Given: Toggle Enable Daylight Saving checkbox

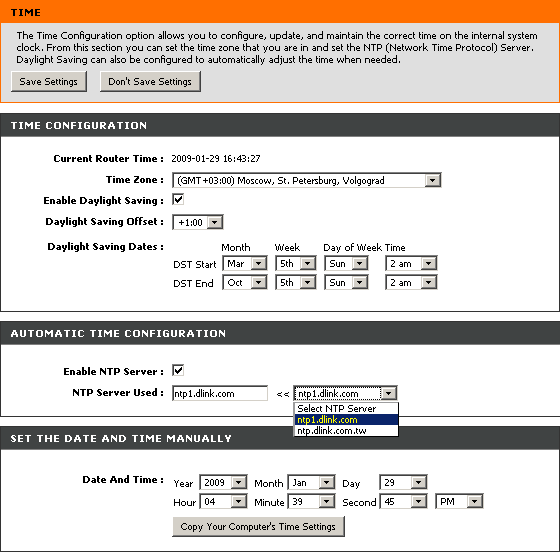Looking at the screenshot, I should (x=178, y=199).
